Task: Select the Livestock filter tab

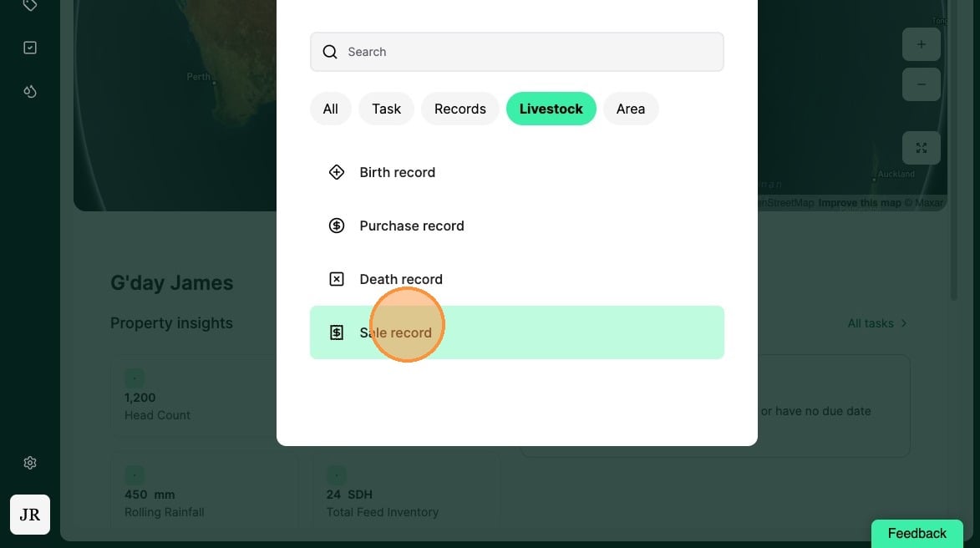Action: click(x=551, y=109)
